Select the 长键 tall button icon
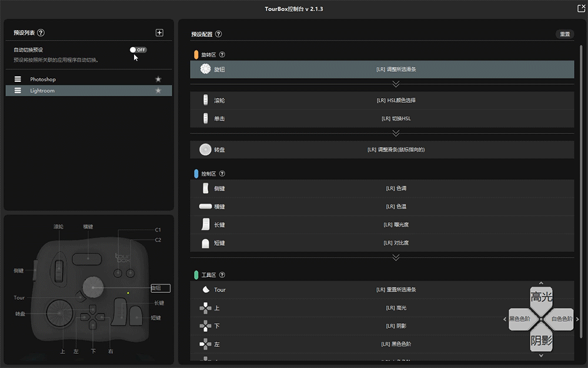 [205, 225]
